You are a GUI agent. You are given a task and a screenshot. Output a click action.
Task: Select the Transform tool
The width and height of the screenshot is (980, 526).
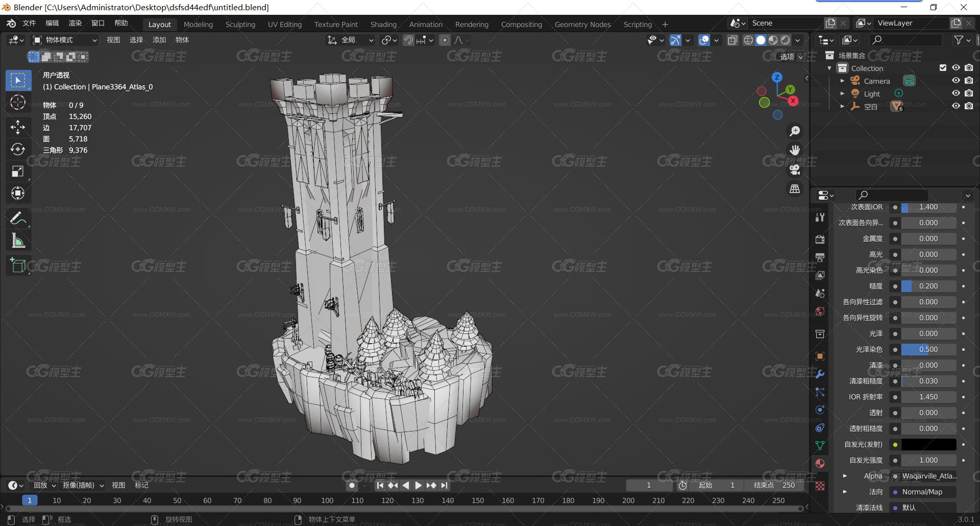[18, 194]
